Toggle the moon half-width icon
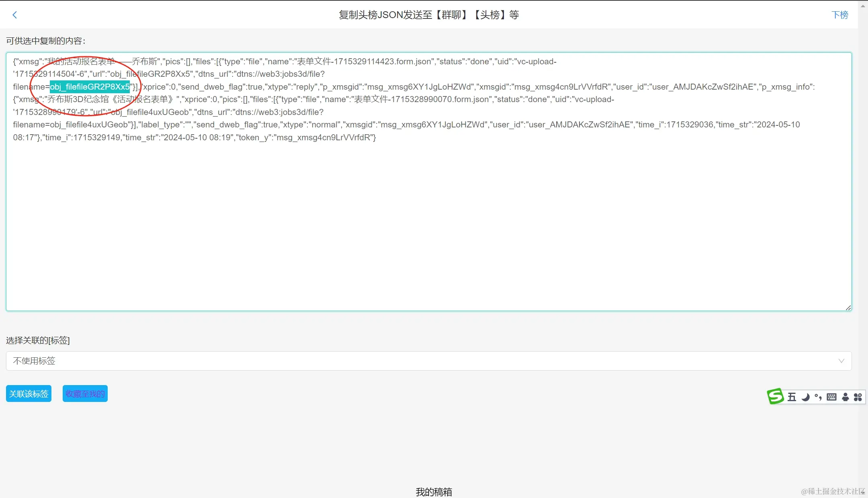The image size is (868, 498). (x=805, y=397)
